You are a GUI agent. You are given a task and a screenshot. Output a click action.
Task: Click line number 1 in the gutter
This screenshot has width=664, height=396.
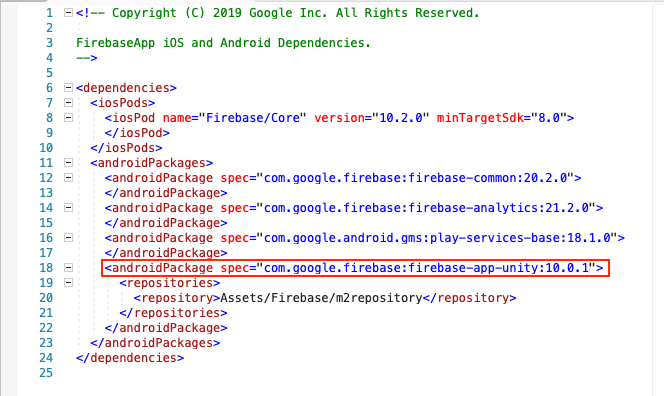point(50,13)
